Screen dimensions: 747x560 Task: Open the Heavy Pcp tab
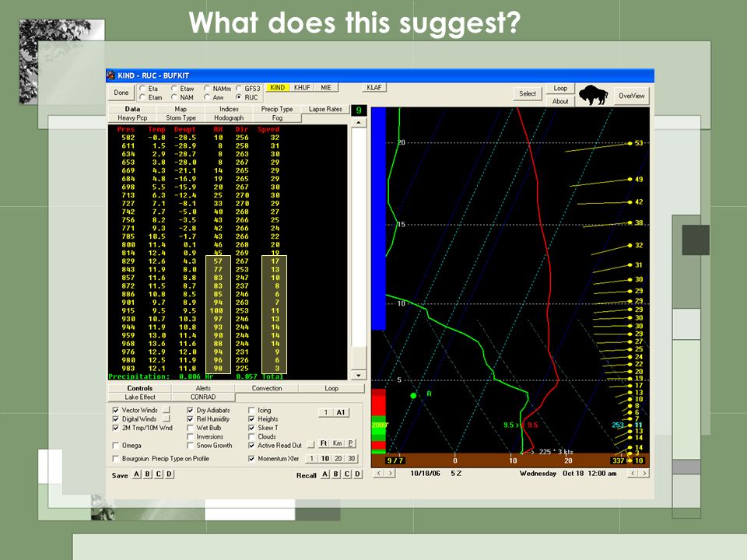click(132, 118)
